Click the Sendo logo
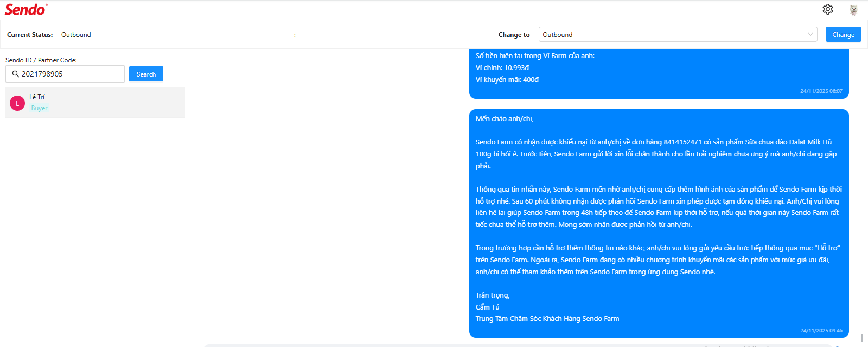This screenshot has width=868, height=347. [26, 9]
